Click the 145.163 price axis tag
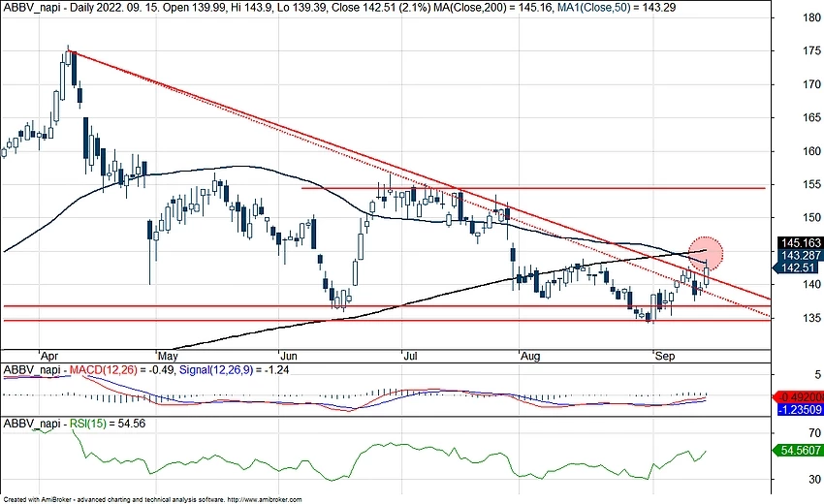 click(801, 243)
